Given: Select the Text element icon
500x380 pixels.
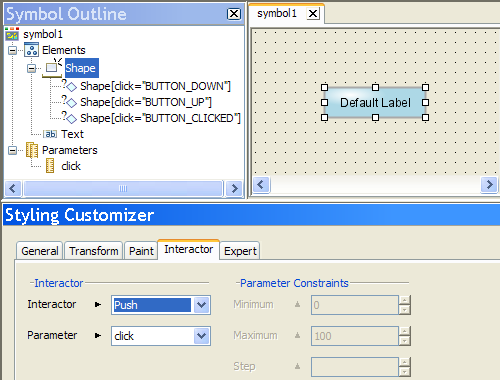Looking at the screenshot, I should tap(50, 134).
